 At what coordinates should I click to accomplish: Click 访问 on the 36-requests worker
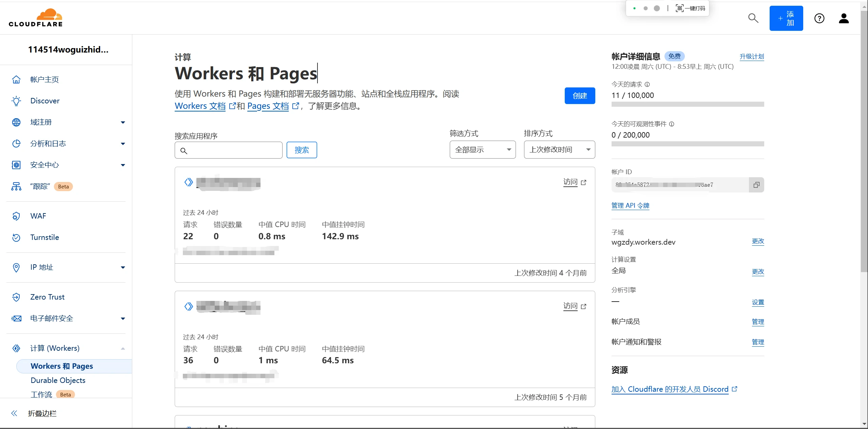pyautogui.click(x=575, y=306)
